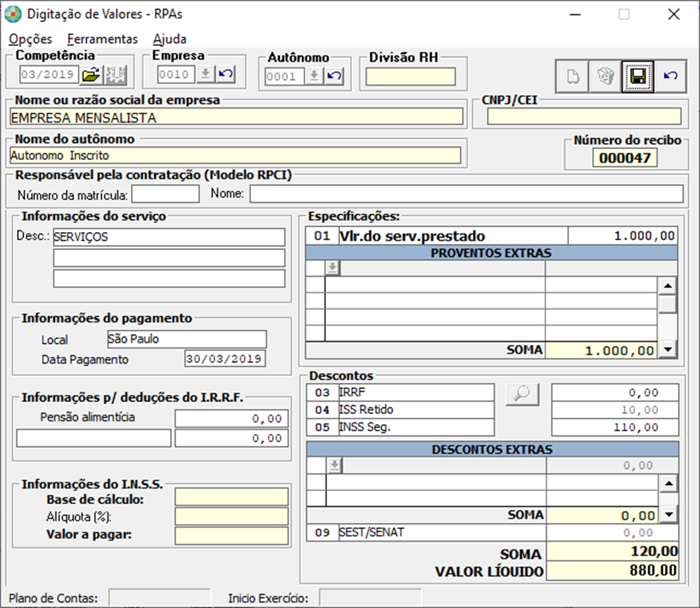700x608 pixels.
Task: Minimize the RPAs window
Action: click(x=575, y=14)
